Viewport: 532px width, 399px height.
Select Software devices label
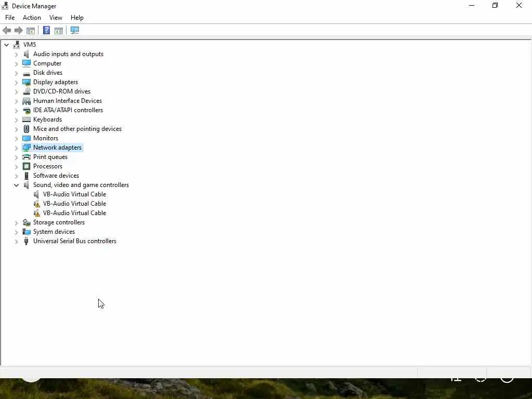point(56,176)
